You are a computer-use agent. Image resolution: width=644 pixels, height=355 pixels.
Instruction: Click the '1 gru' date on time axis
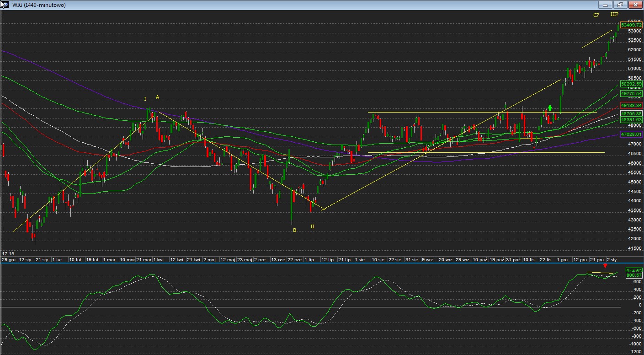click(562, 259)
